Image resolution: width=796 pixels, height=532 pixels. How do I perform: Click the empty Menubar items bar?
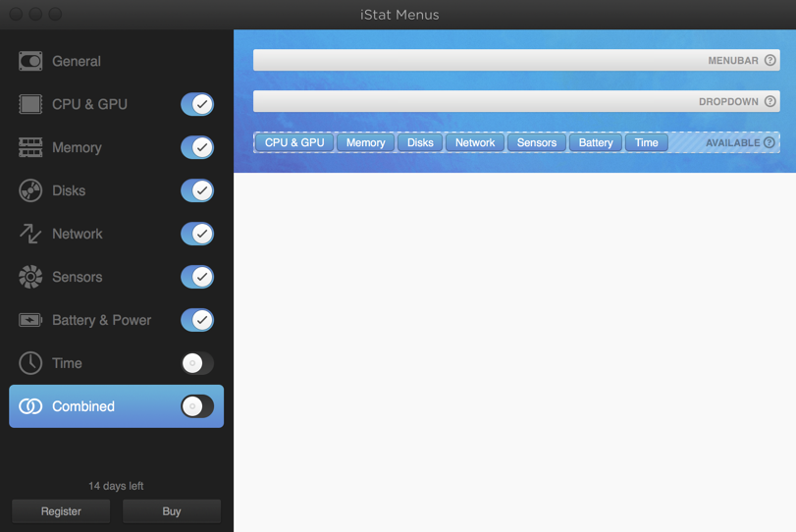pyautogui.click(x=516, y=60)
